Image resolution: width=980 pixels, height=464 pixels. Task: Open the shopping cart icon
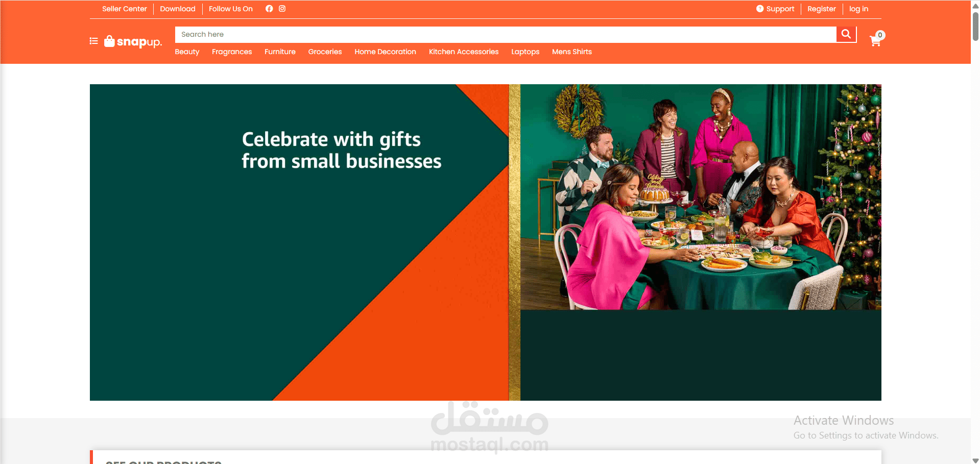[x=875, y=41]
